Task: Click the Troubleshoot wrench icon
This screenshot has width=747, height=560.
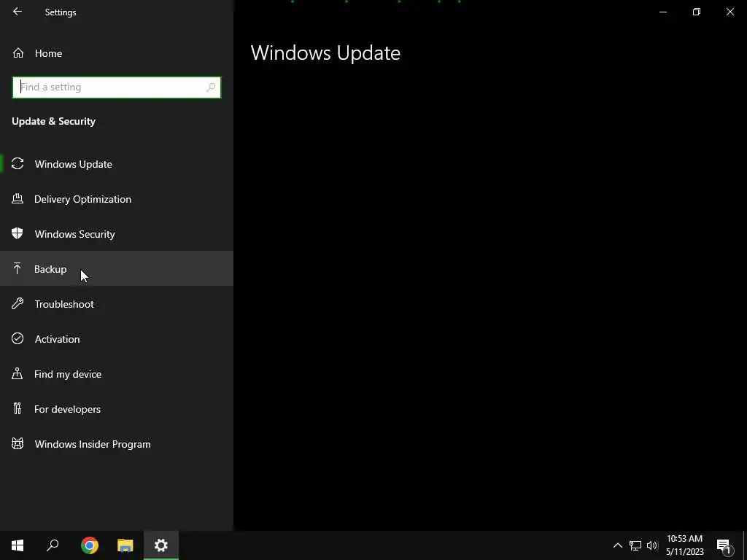Action: (x=18, y=303)
